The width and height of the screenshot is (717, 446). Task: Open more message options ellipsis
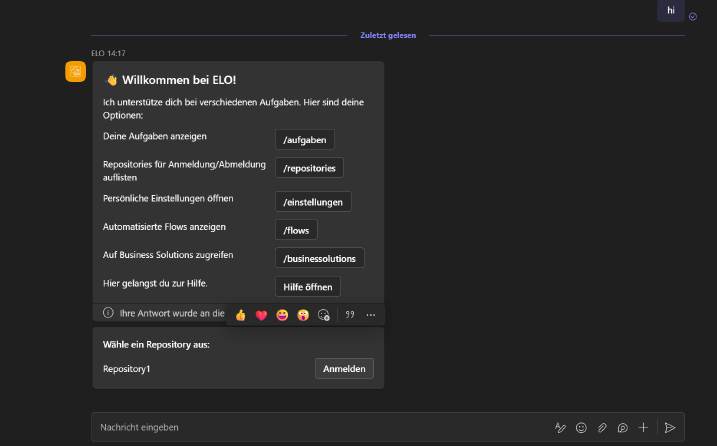tap(371, 315)
